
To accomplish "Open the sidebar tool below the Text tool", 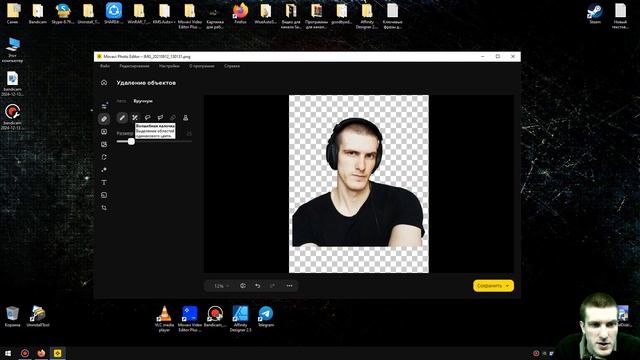I will pos(104,195).
